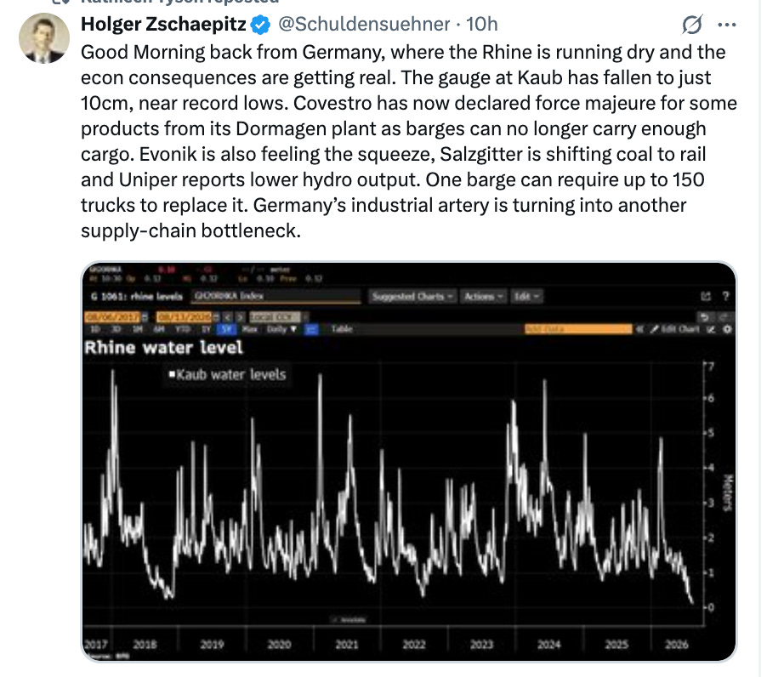
Task: Toggle the blue line chart type button
Action: coord(311,329)
